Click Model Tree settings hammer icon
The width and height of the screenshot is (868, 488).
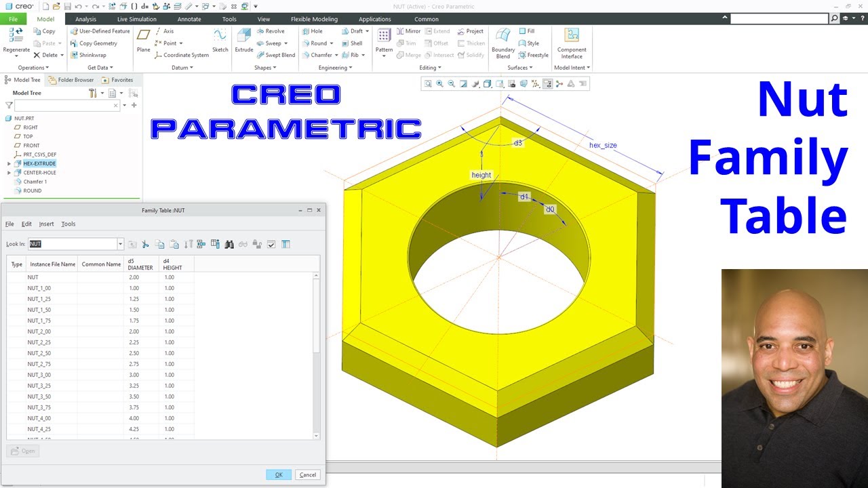pos(93,93)
